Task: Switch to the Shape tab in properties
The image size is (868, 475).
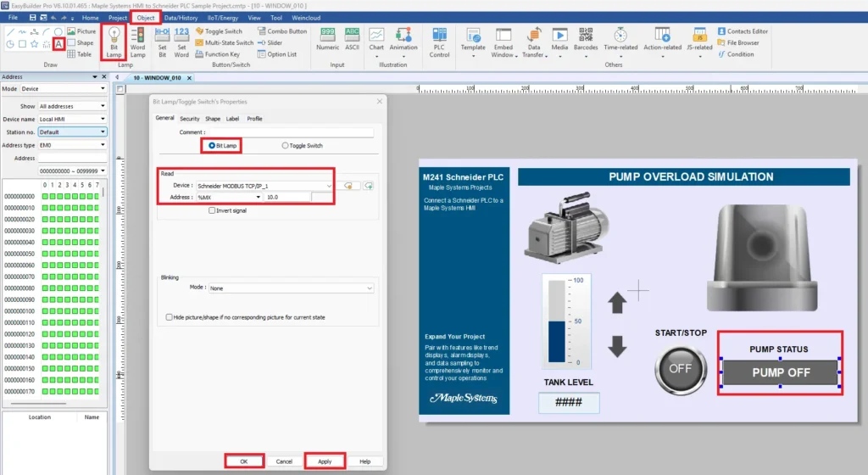Action: (x=213, y=119)
